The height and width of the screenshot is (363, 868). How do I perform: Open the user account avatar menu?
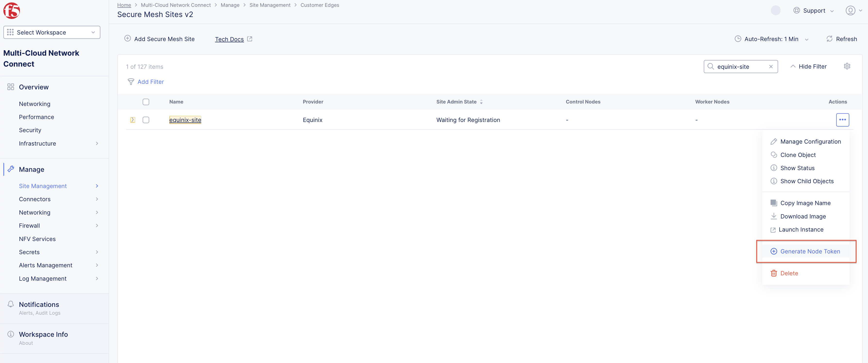(x=850, y=10)
